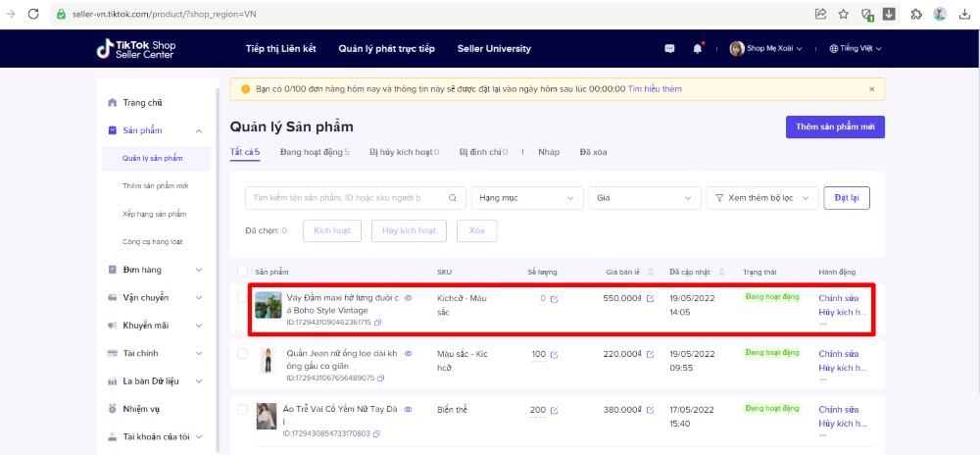Open the Hạng mục category dropdown
980x455 pixels.
coord(526,197)
